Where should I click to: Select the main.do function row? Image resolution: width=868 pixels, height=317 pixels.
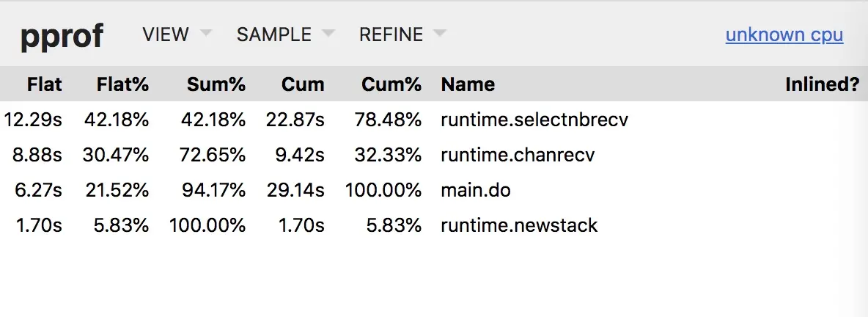[x=434, y=190]
